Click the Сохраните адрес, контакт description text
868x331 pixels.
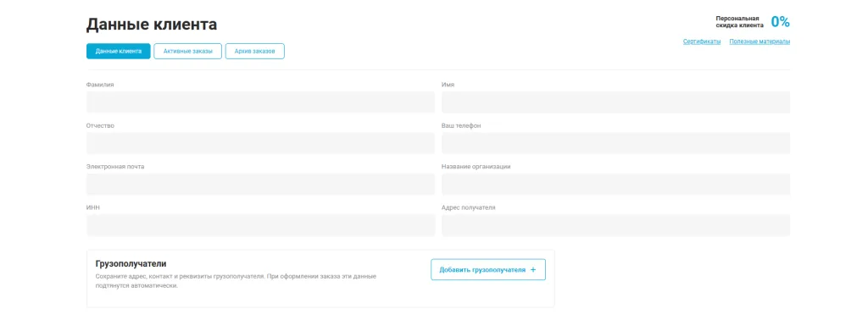coord(236,281)
